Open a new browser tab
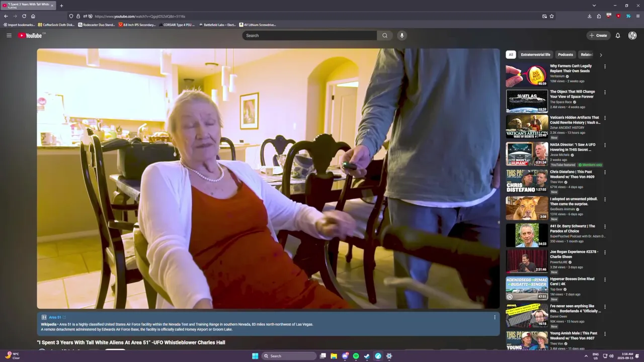Screen dimensions: 644x362 (61, 6)
